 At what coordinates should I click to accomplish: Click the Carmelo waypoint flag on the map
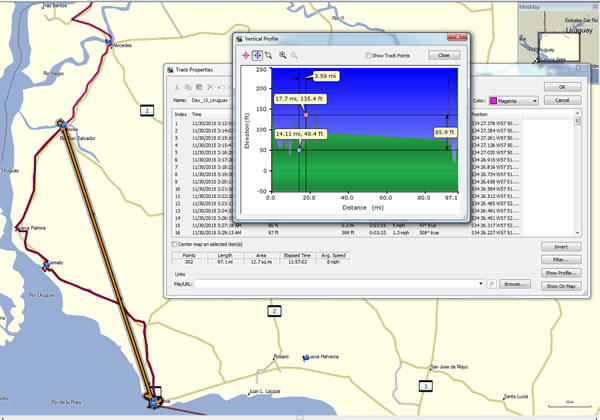click(46, 265)
